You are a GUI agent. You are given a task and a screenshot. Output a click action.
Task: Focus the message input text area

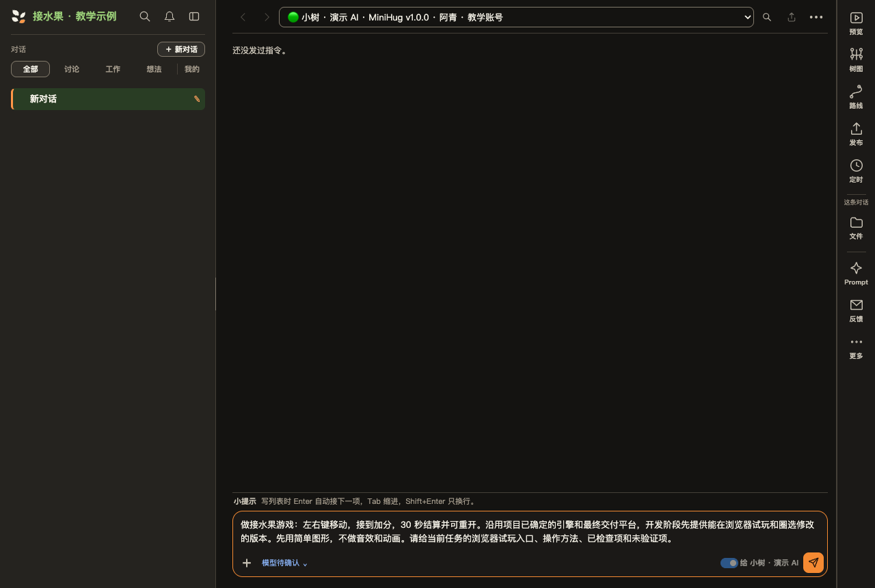click(x=530, y=532)
